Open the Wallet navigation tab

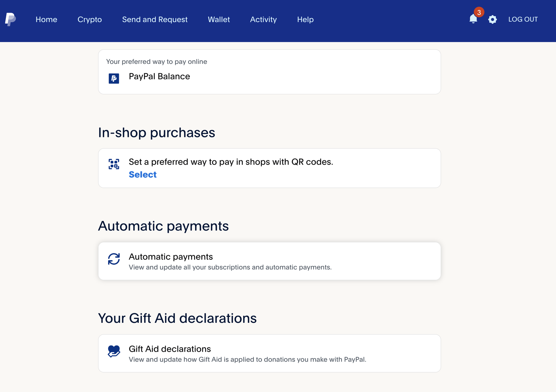pos(219,19)
